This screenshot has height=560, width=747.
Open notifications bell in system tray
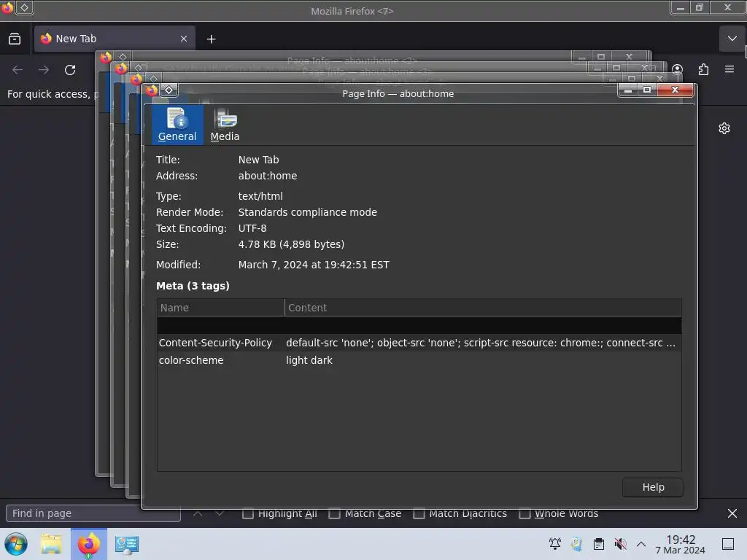click(x=554, y=543)
